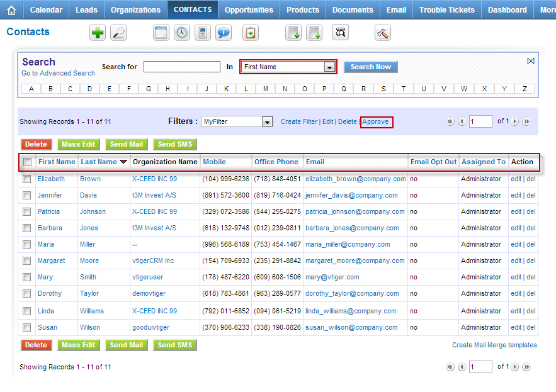Click the Search for text input field
The height and width of the screenshot is (392, 556).
[x=181, y=67]
